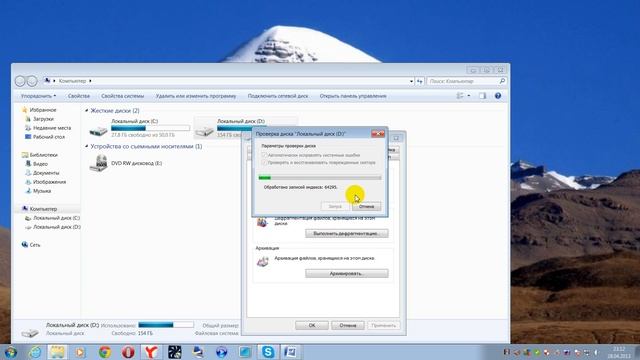Click the change view icon in Explorer toolbar
The image size is (640, 360).
click(x=460, y=96)
